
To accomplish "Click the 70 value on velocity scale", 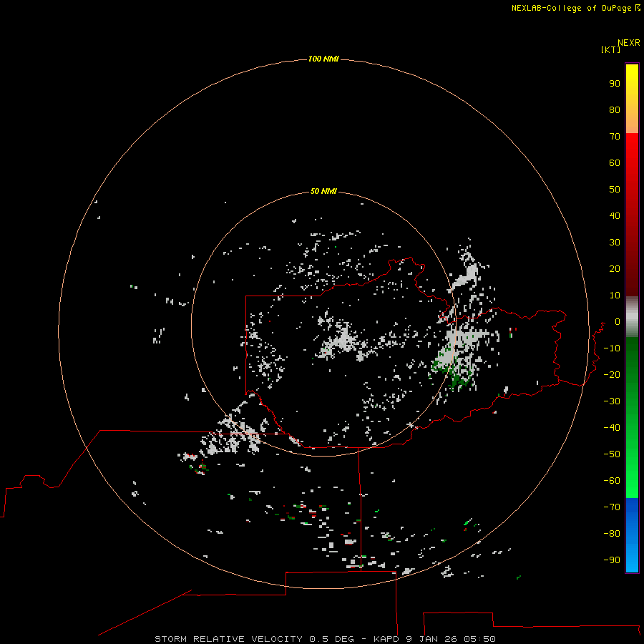I will [615, 137].
